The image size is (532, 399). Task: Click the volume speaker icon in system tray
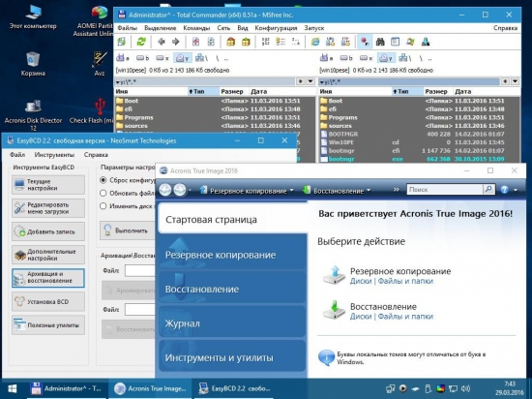coord(466,388)
